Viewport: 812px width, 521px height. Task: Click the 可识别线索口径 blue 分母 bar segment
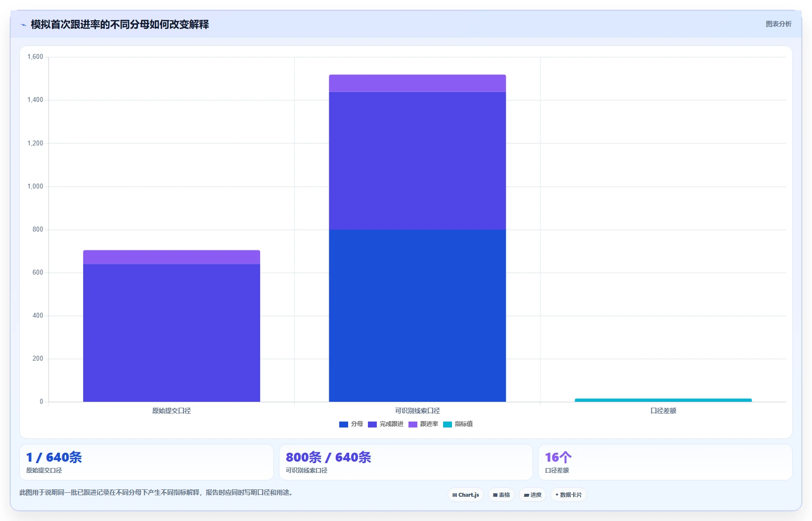[x=417, y=316]
